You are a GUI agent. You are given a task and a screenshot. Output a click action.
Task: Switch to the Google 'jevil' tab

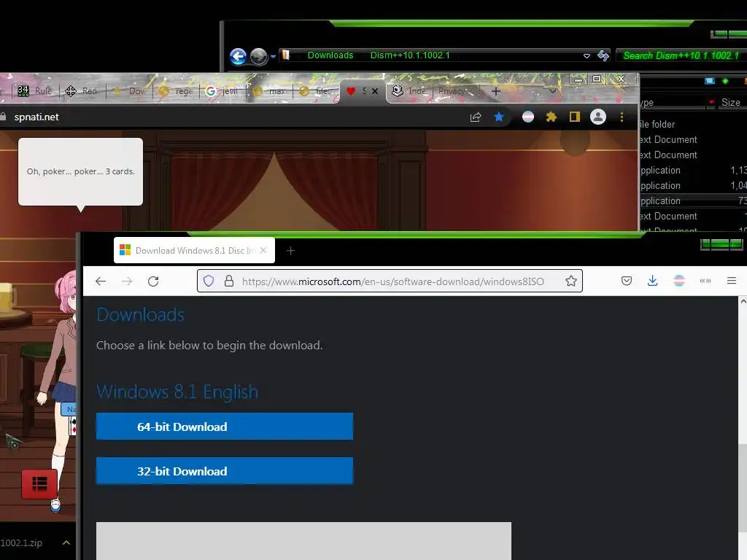(x=222, y=91)
